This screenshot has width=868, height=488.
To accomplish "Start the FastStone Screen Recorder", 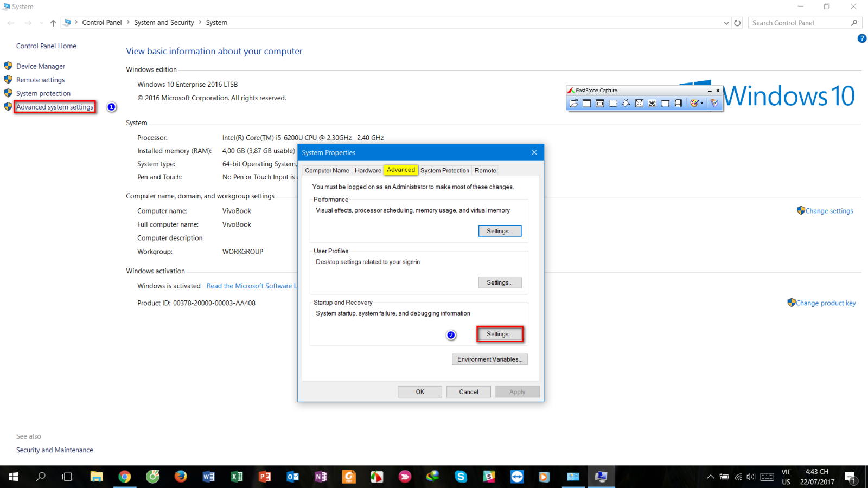I will point(678,103).
